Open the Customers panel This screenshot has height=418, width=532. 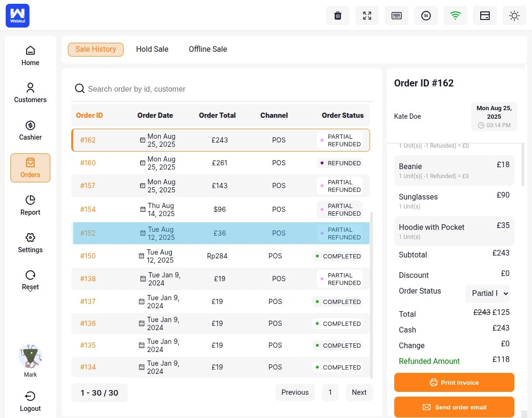pos(30,93)
